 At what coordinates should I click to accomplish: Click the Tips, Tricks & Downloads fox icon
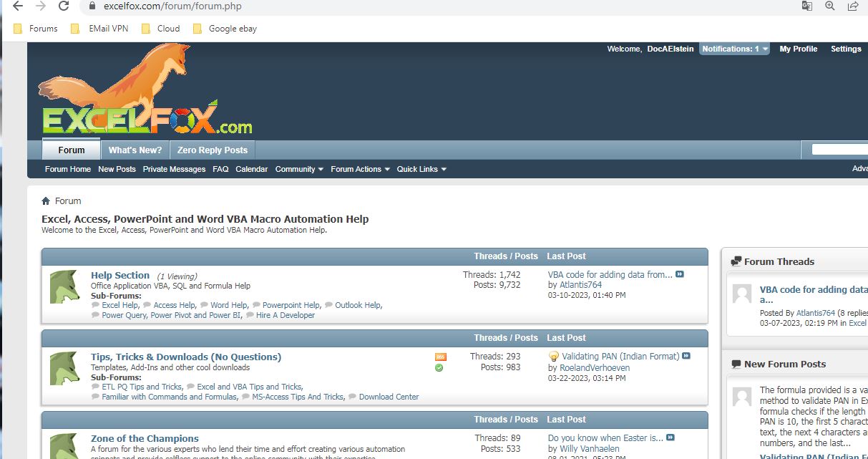(64, 368)
